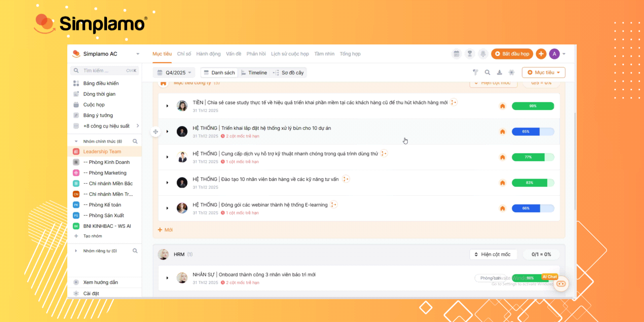Go to Lịch sử cuộc họp tab
This screenshot has height=322, width=644.
click(290, 54)
